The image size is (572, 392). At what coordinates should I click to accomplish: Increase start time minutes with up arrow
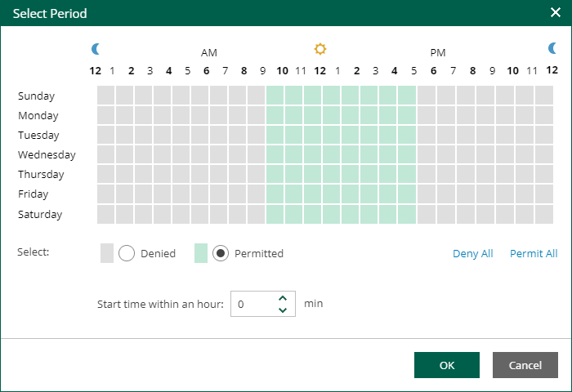tap(283, 298)
